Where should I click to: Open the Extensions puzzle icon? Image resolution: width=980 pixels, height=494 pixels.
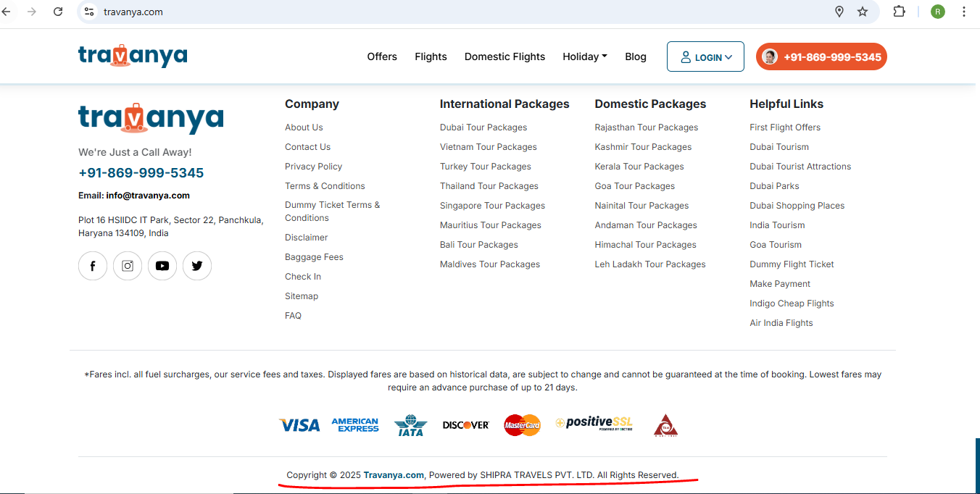pyautogui.click(x=900, y=12)
